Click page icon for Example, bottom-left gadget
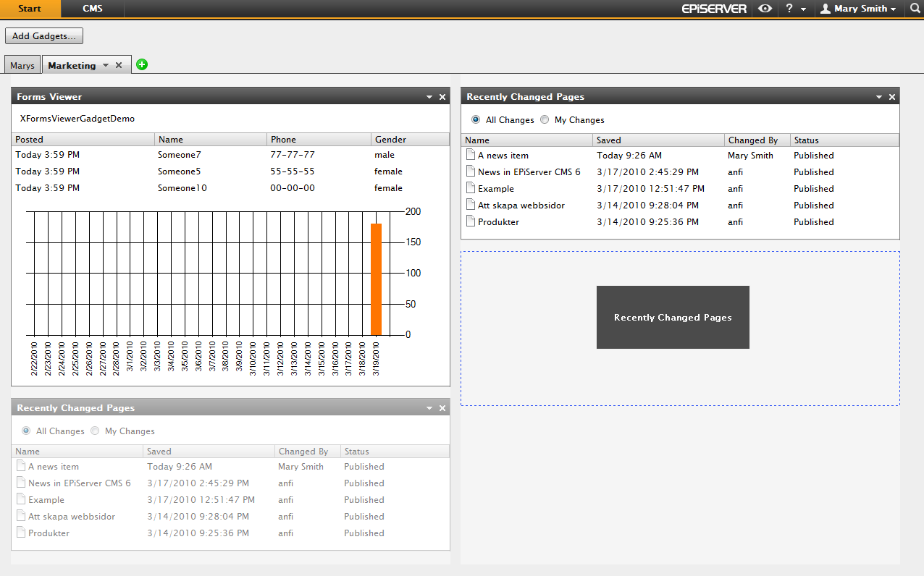Image resolution: width=924 pixels, height=576 pixels. 20,499
